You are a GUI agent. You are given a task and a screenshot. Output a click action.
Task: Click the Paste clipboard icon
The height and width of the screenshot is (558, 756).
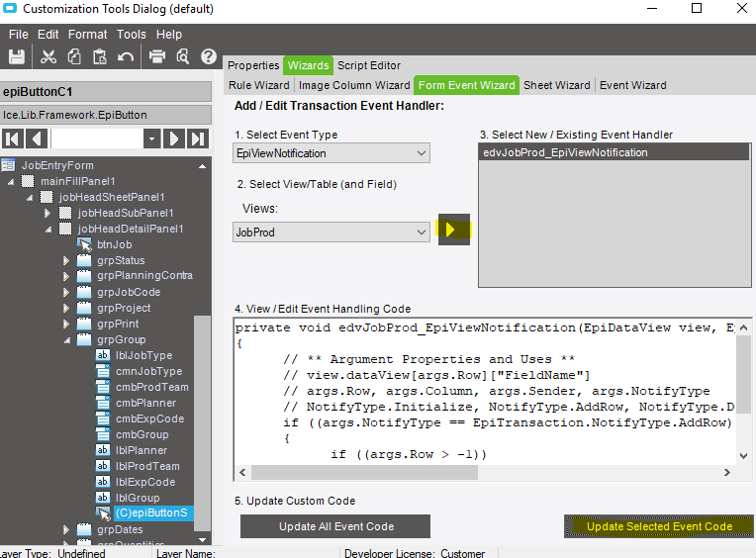(99, 56)
